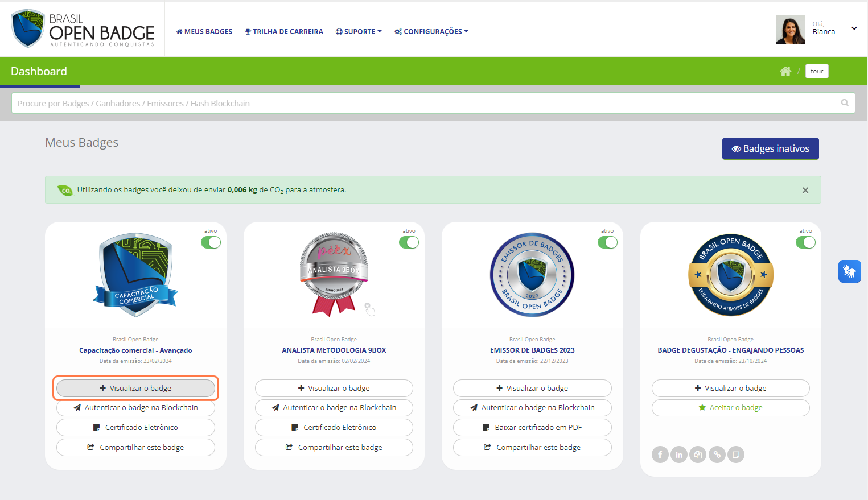Viewport: 868px width, 500px height.
Task: Expand the Suporte dropdown menu
Action: coord(359,32)
